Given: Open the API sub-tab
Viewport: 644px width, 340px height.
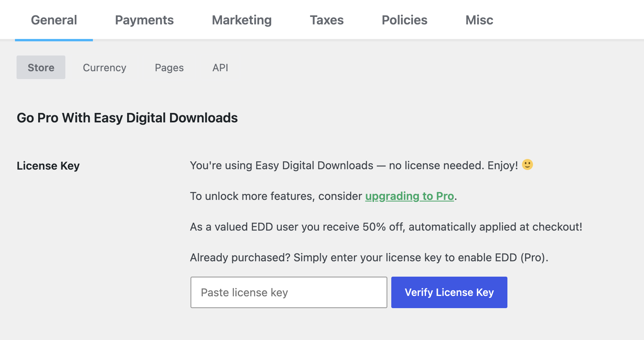Looking at the screenshot, I should coord(220,68).
